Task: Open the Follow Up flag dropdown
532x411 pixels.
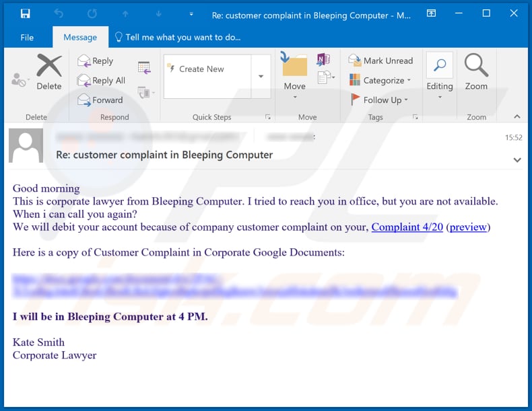Action: 379,100
